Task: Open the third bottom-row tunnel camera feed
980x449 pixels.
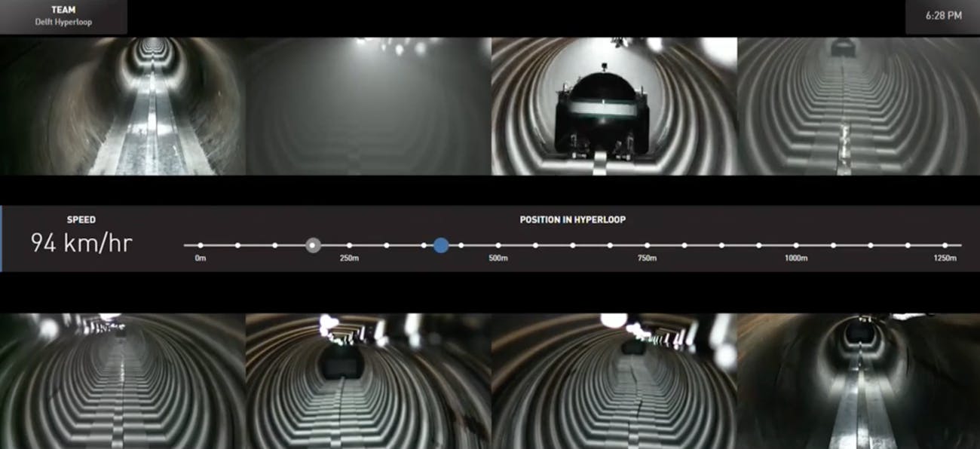Action: [614, 381]
